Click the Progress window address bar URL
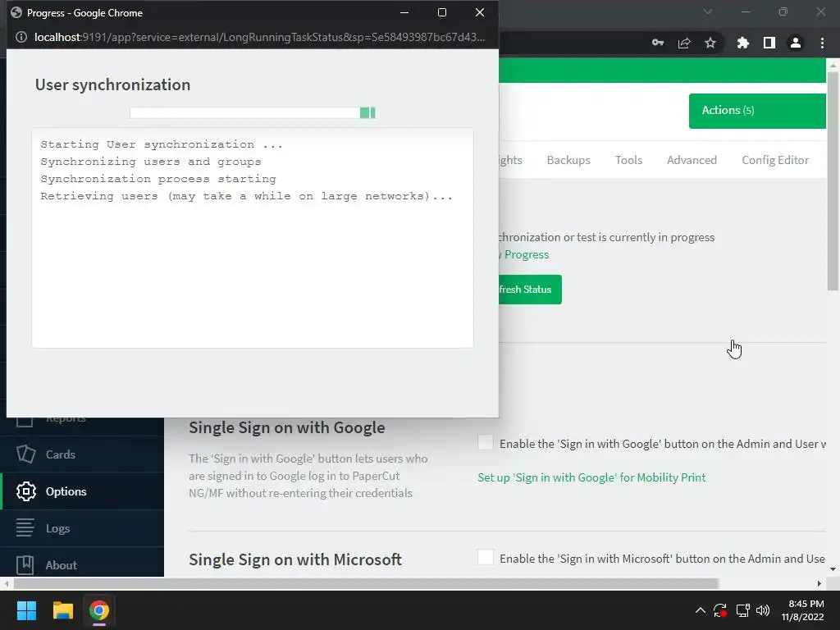Image resolution: width=840 pixels, height=630 pixels. pyautogui.click(x=260, y=37)
